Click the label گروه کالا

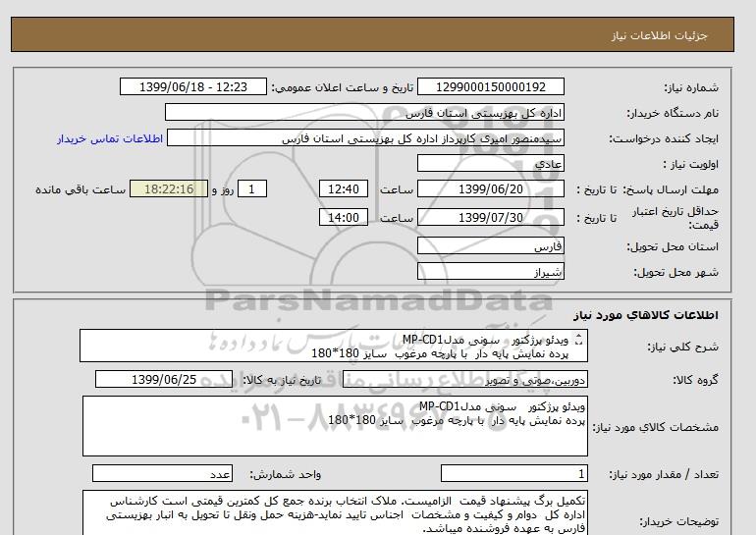click(x=696, y=380)
